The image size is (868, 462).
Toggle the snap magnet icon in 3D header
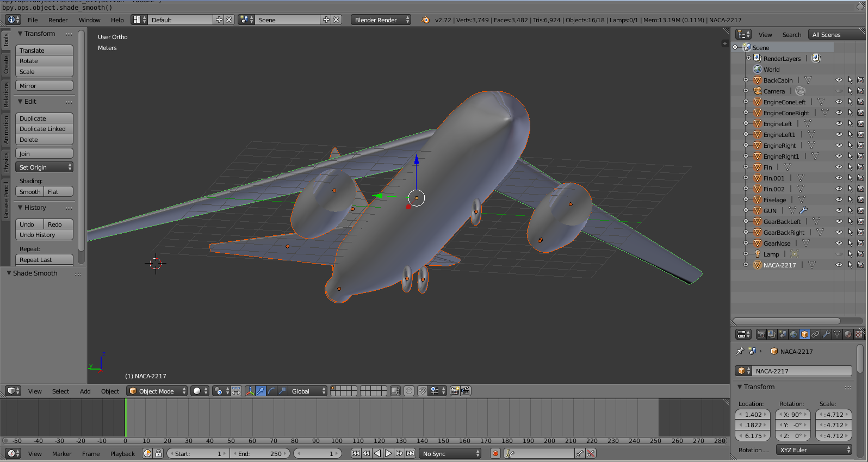click(423, 391)
